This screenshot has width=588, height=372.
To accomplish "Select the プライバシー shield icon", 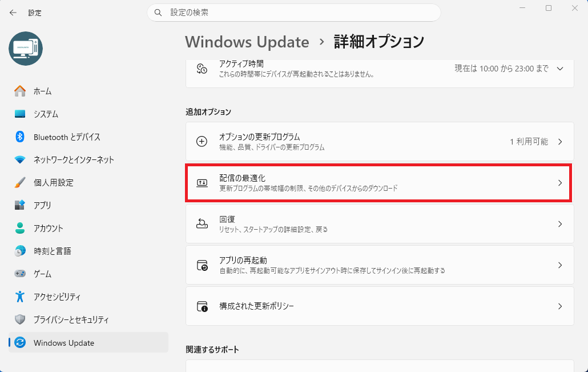I will pyautogui.click(x=20, y=319).
